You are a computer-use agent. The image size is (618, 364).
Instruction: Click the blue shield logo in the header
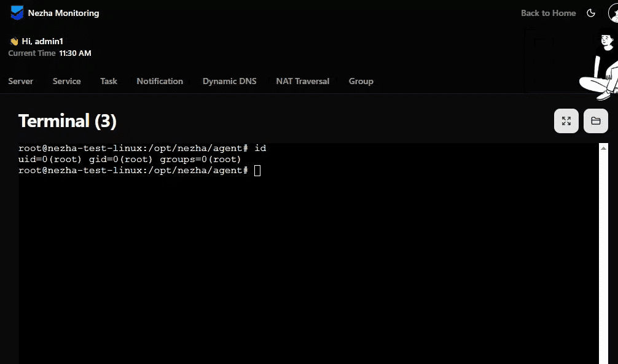coord(17,12)
